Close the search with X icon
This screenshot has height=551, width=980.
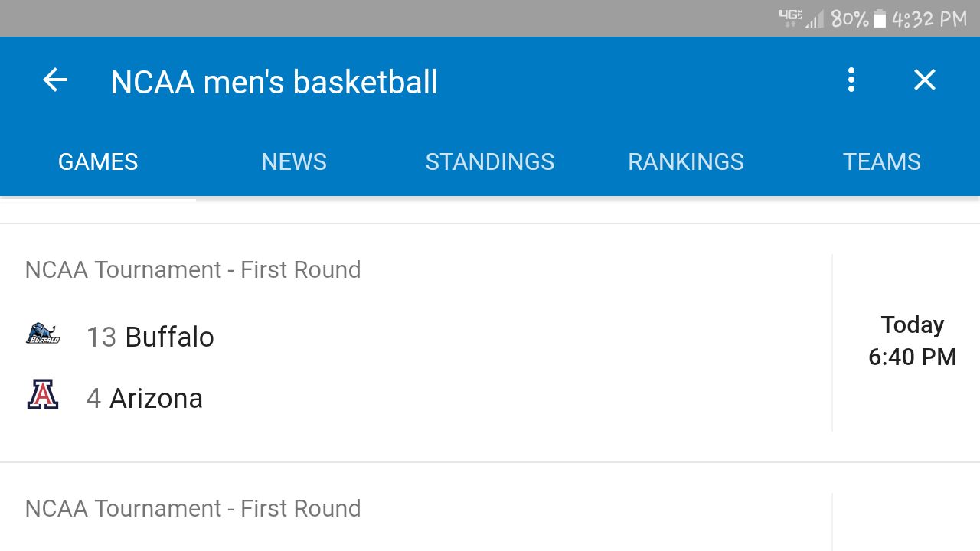point(925,80)
